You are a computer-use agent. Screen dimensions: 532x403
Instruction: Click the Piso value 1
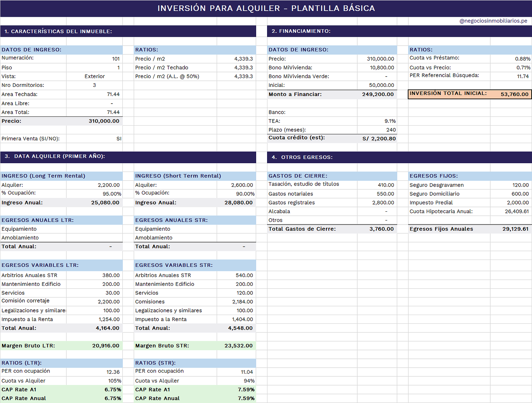[94, 68]
